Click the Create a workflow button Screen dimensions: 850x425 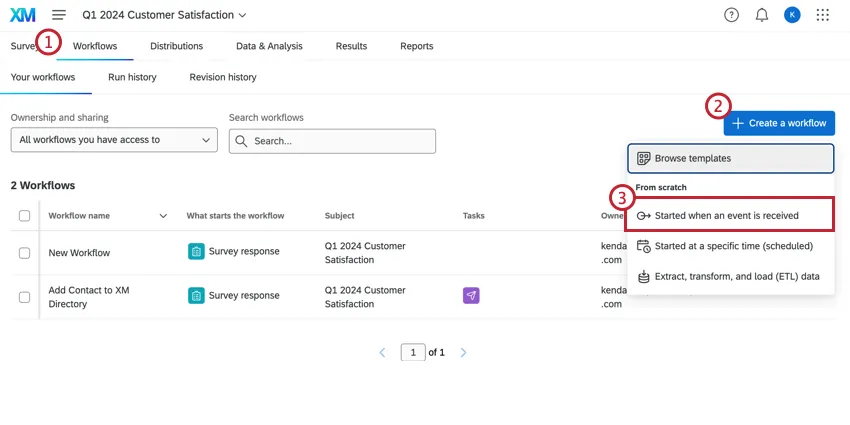pos(779,123)
